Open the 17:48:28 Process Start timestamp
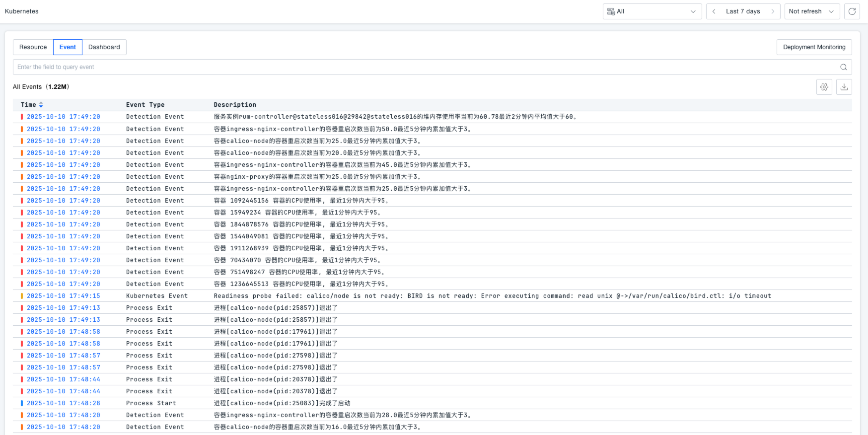Screen dimensions: 868x435 64,403
